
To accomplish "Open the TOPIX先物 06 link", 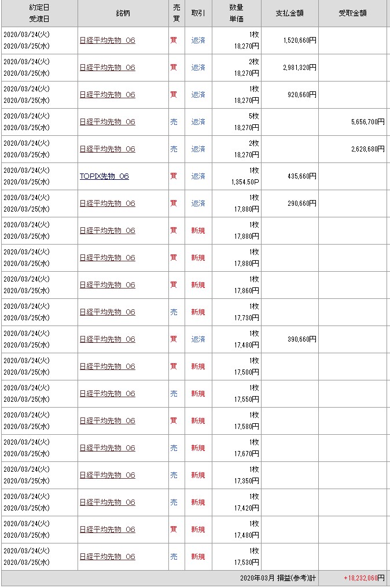I will click(x=104, y=176).
